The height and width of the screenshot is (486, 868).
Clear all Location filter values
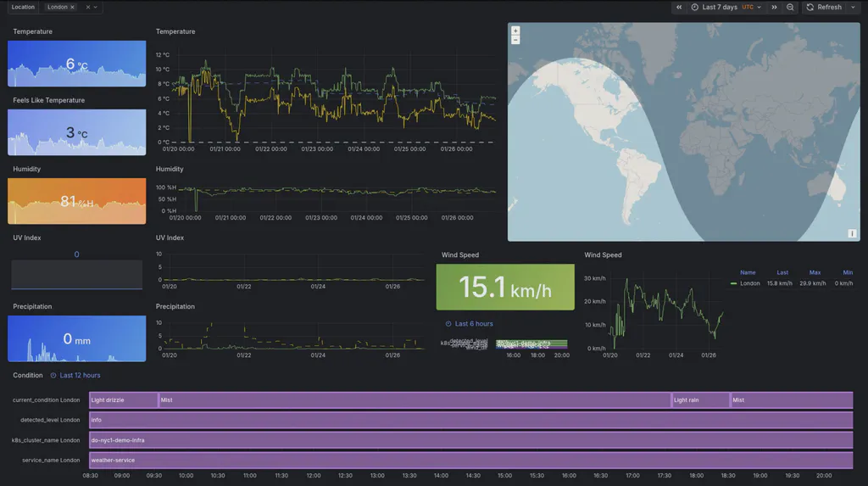tap(87, 7)
